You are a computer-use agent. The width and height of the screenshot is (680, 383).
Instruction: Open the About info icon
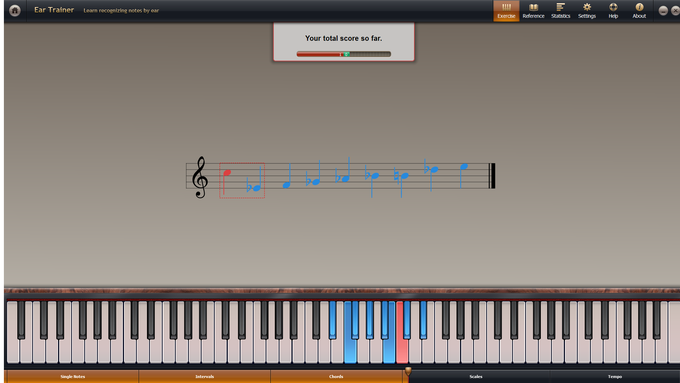coord(639,11)
